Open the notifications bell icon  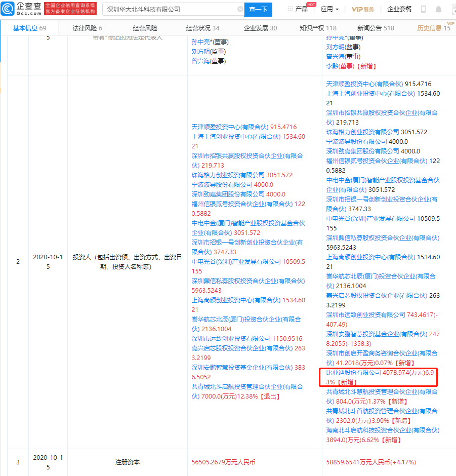(438, 9)
